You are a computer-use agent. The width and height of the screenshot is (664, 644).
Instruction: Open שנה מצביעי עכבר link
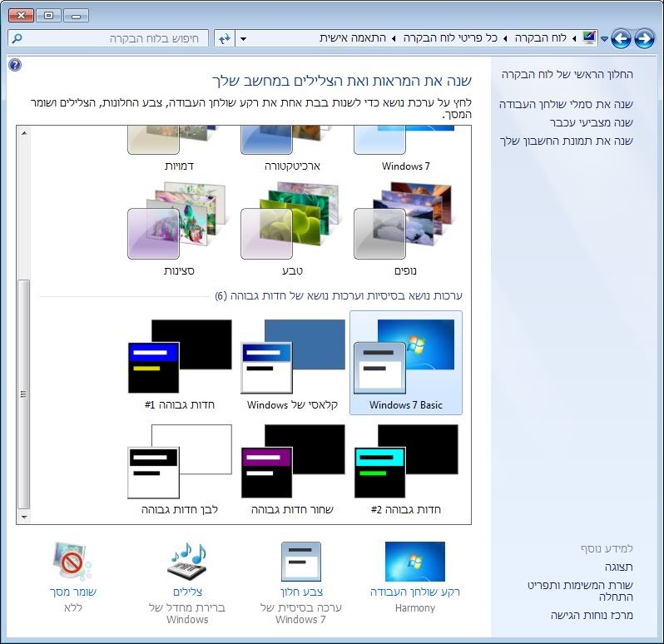pos(591,122)
